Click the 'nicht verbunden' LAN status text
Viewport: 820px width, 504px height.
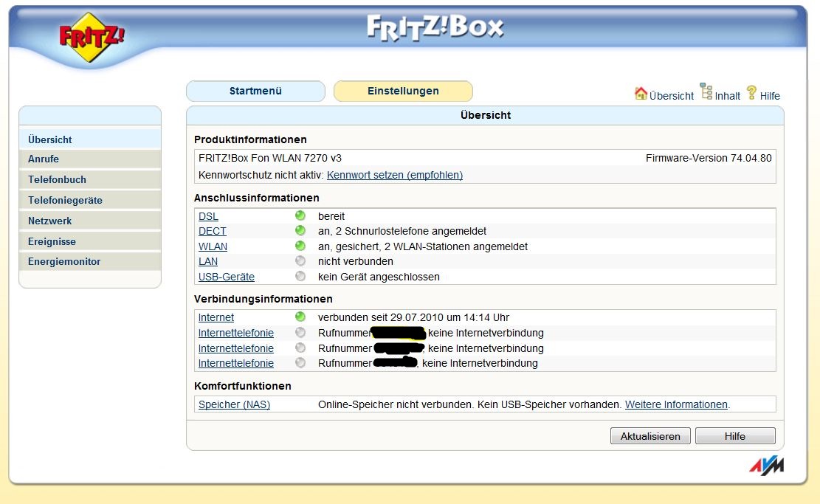[356, 261]
